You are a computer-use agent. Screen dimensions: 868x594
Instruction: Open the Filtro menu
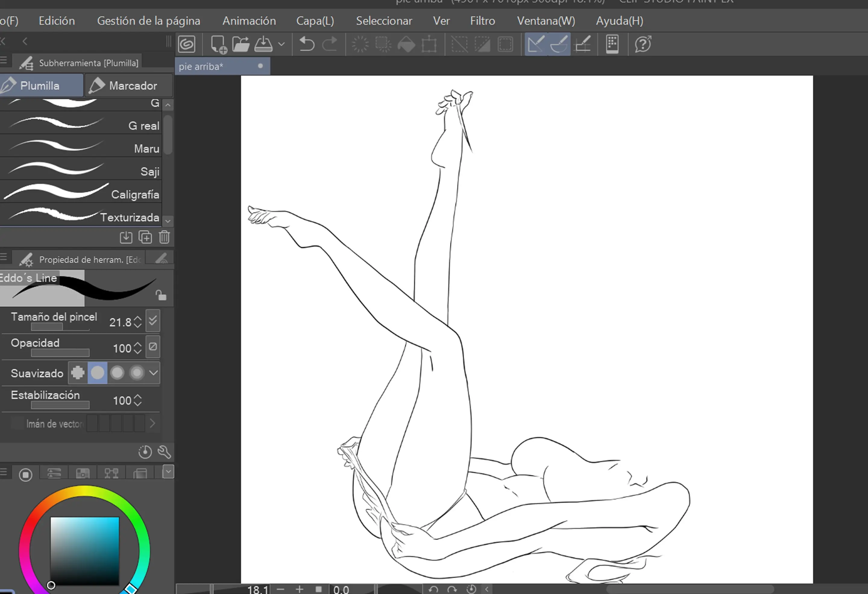click(x=483, y=20)
